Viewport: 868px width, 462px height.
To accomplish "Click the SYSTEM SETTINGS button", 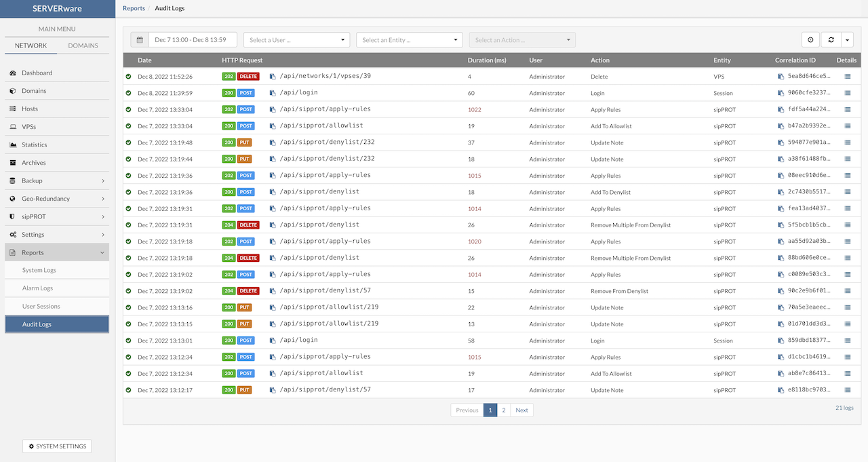I will tap(57, 446).
